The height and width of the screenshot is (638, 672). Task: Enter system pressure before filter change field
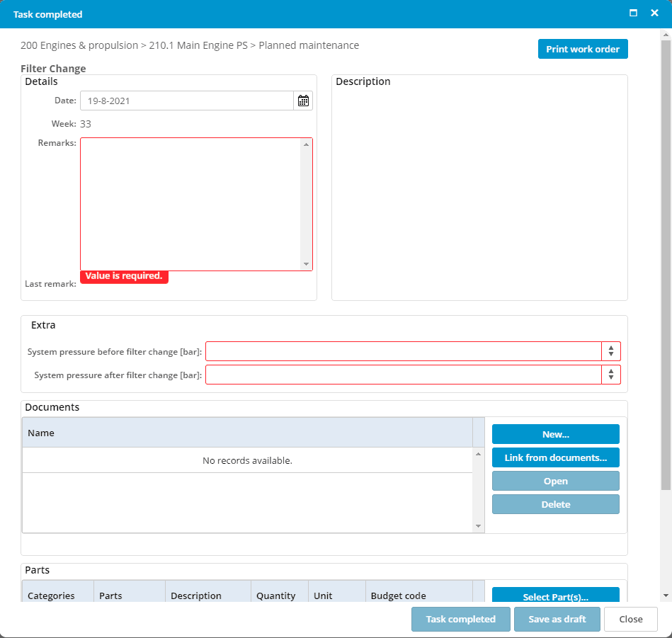coord(403,351)
